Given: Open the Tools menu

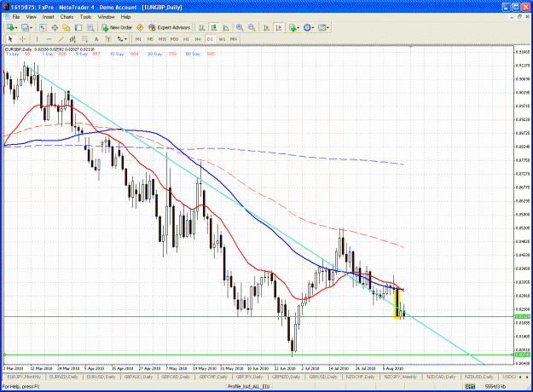Looking at the screenshot, I should coord(85,17).
